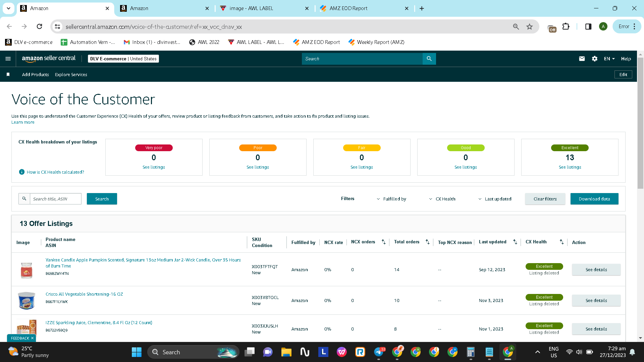Sort by Last updated column arrows

point(515,242)
